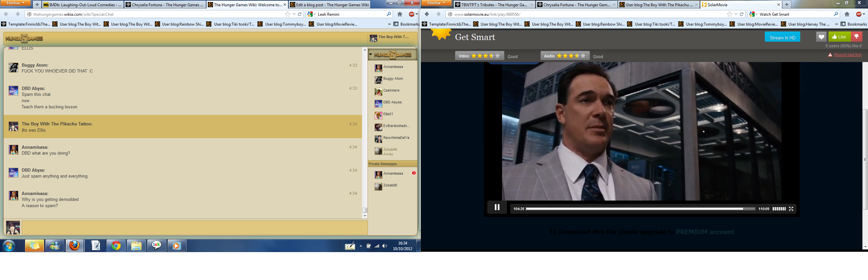Seek along the video progress bar

[x=640, y=209]
